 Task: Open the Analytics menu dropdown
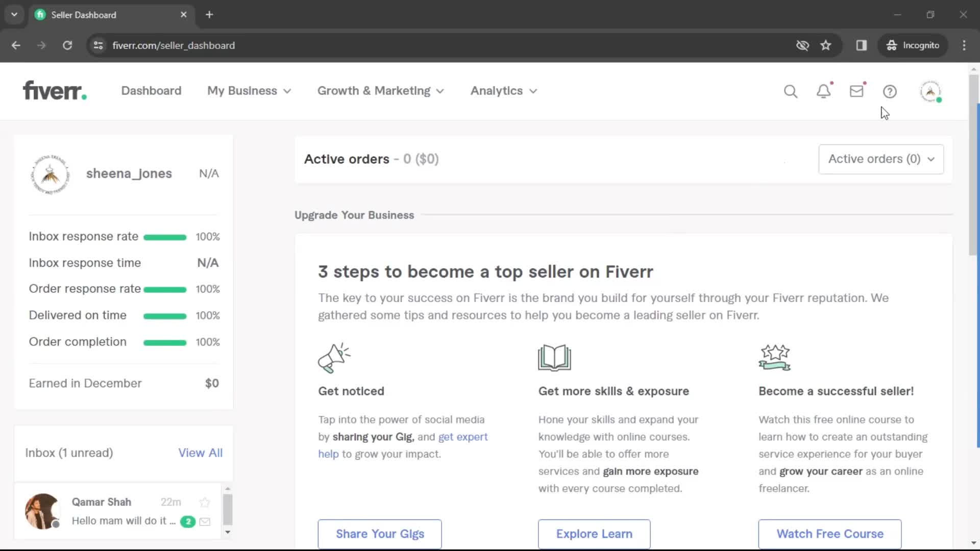tap(504, 91)
